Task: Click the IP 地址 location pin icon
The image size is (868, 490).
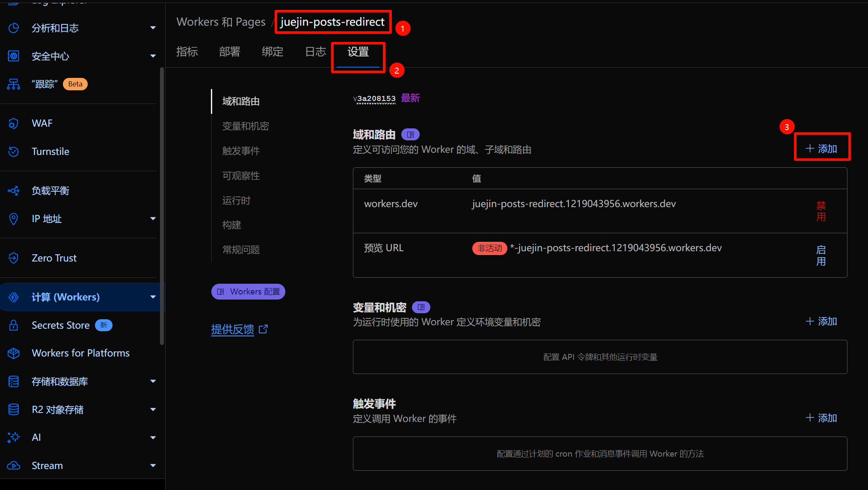Action: (14, 219)
